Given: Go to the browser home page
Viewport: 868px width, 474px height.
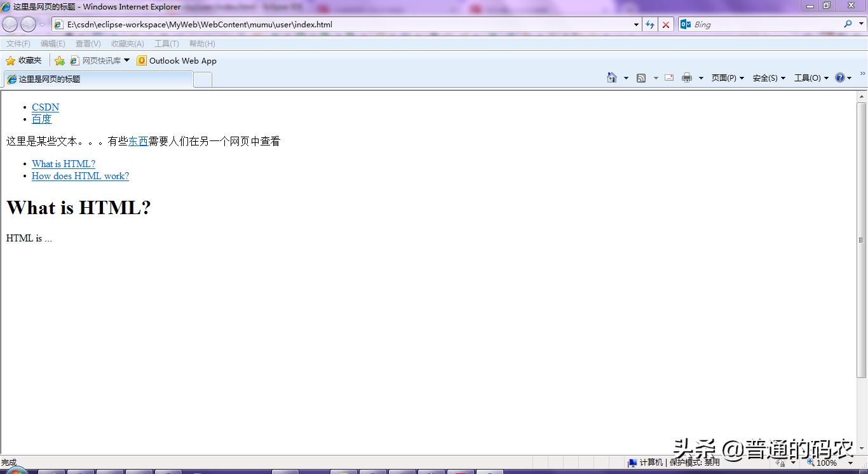Looking at the screenshot, I should click(612, 77).
